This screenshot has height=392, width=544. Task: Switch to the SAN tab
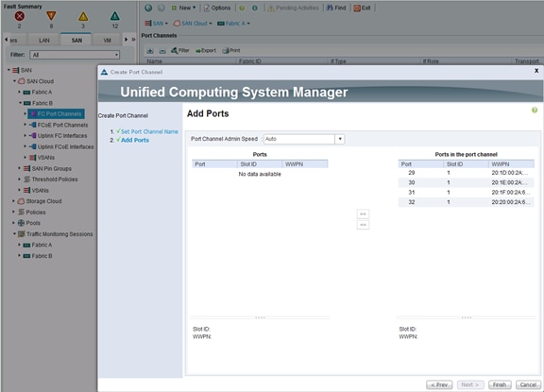[x=76, y=41]
